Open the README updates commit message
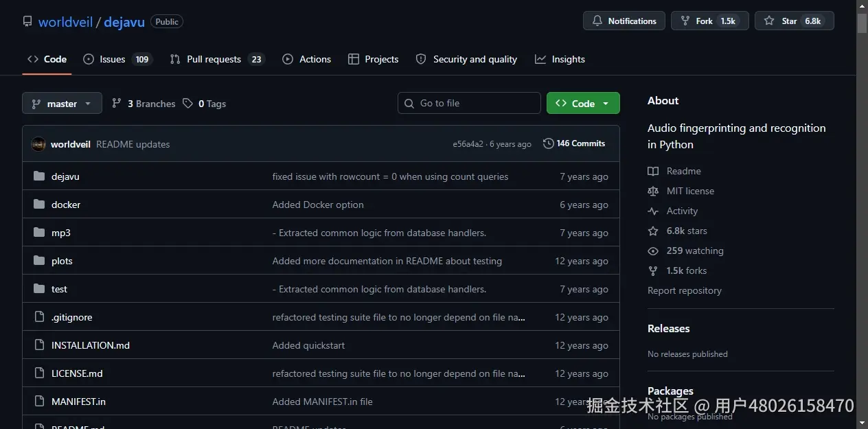The height and width of the screenshot is (429, 868). point(133,144)
